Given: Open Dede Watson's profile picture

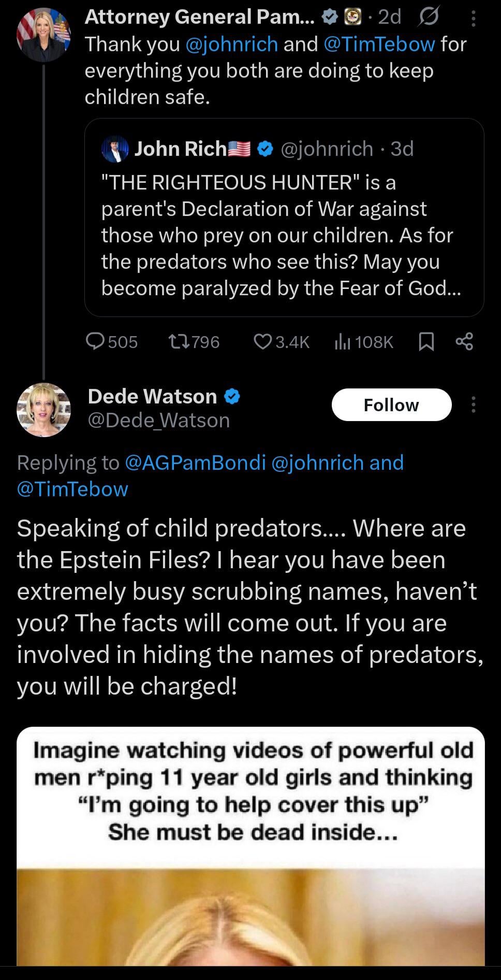Looking at the screenshot, I should (43, 410).
